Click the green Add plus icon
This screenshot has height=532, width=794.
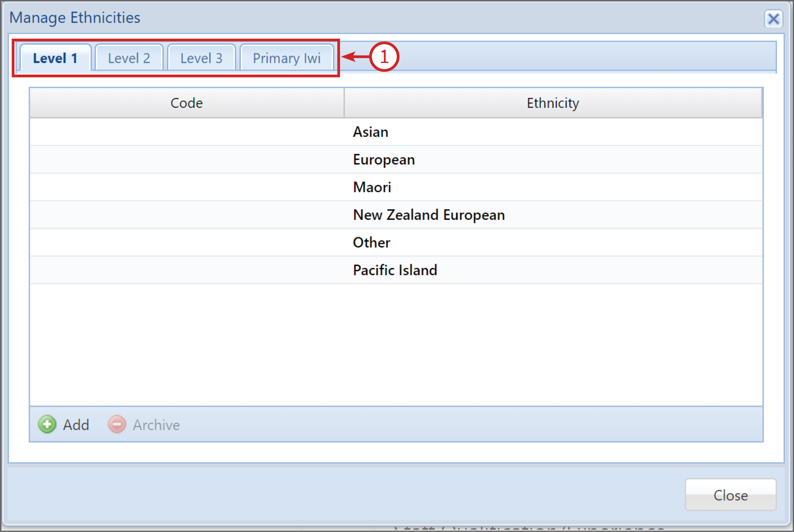tap(47, 424)
